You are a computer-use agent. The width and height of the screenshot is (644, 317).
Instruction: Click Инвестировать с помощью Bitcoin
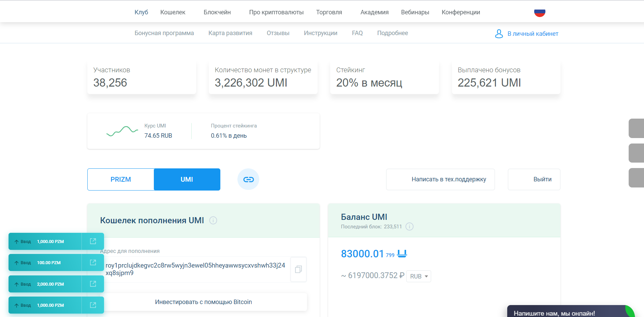point(204,302)
